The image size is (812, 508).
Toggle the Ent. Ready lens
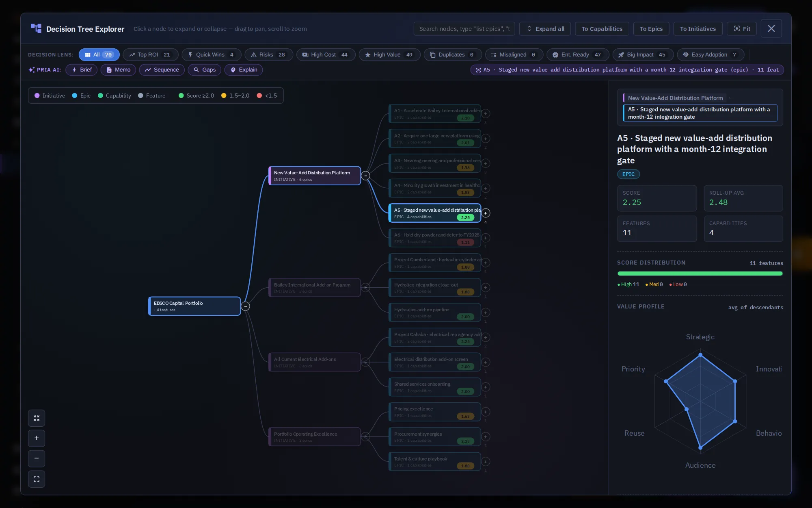click(578, 54)
